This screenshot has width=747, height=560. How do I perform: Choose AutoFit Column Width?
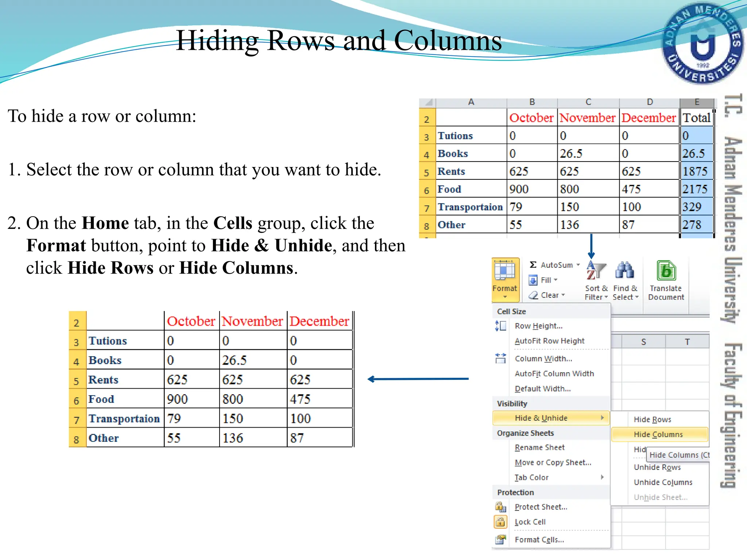[x=551, y=374]
